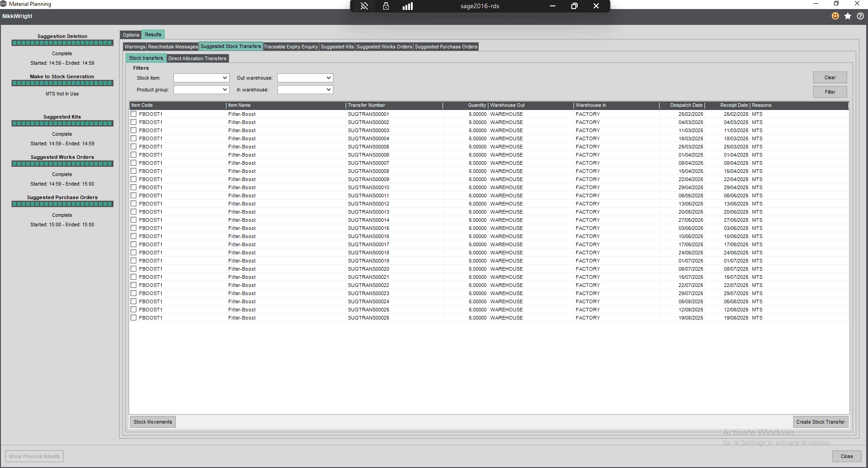Click the Filter button
Viewport: 868px width, 468px height.
[830, 92]
